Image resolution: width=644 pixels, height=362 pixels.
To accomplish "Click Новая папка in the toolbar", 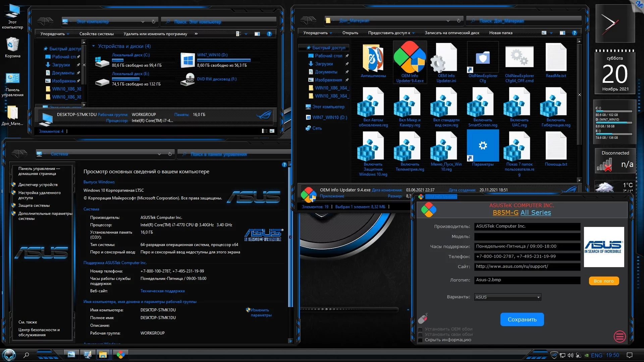I will click(x=500, y=33).
